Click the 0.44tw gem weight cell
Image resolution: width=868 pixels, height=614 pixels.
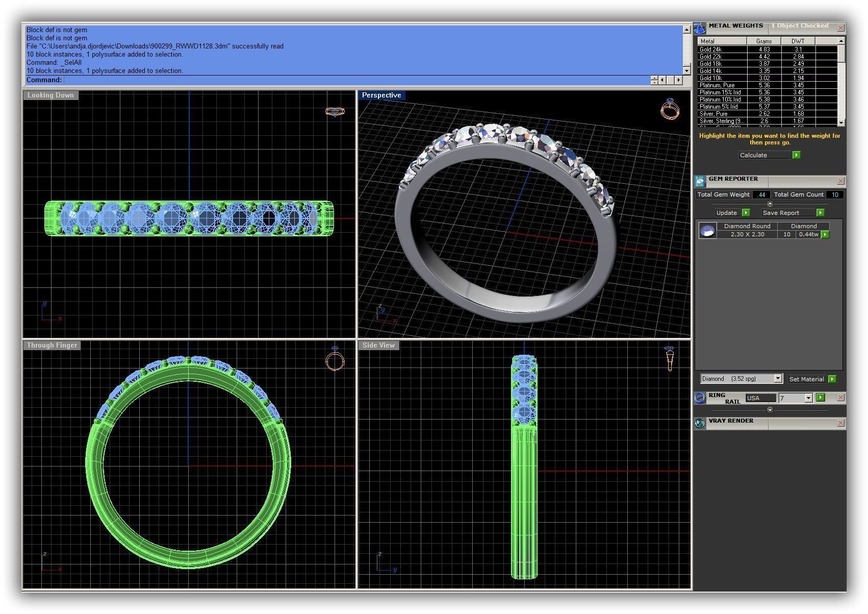click(808, 234)
